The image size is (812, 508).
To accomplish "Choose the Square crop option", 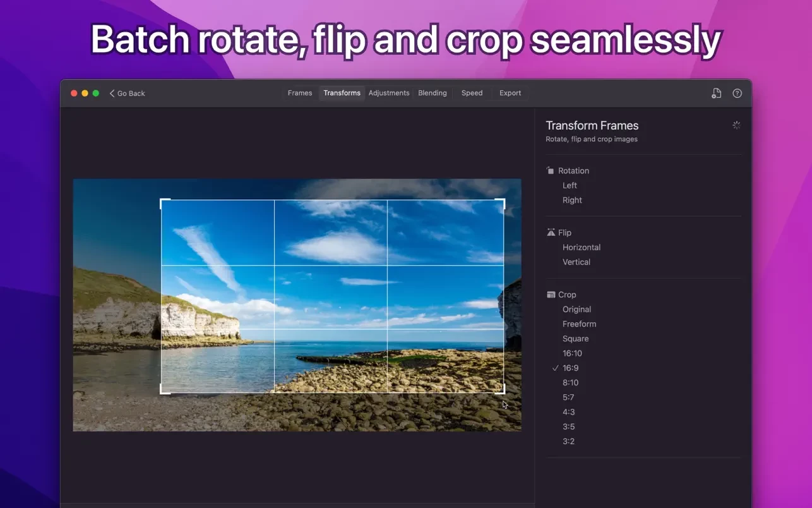I will (x=575, y=339).
